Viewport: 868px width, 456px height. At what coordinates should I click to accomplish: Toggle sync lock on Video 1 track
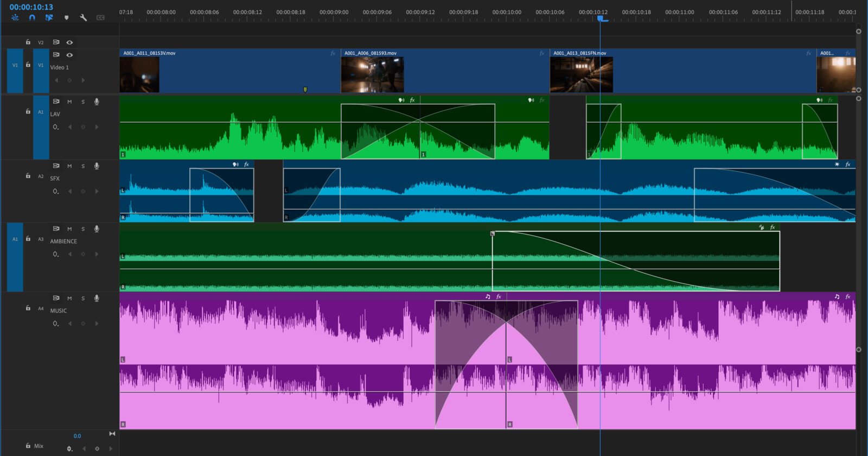click(56, 55)
